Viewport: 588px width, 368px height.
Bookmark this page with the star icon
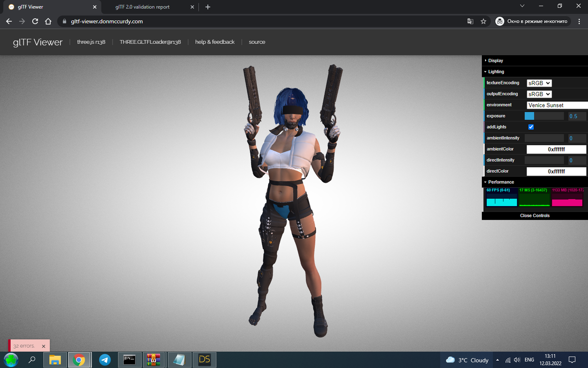tap(483, 21)
